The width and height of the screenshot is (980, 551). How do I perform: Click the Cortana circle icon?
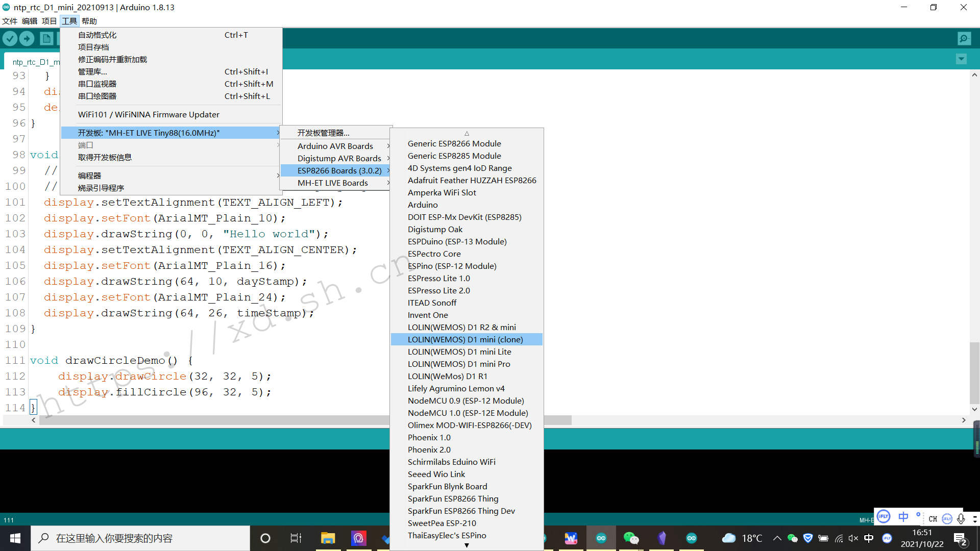(265, 538)
